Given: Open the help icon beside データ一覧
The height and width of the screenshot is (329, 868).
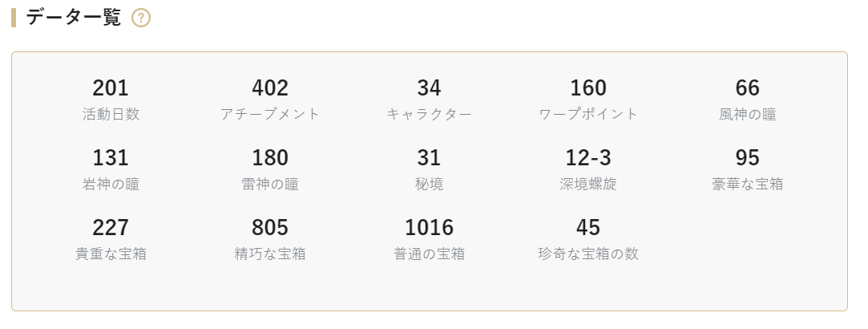Looking at the screenshot, I should (140, 18).
